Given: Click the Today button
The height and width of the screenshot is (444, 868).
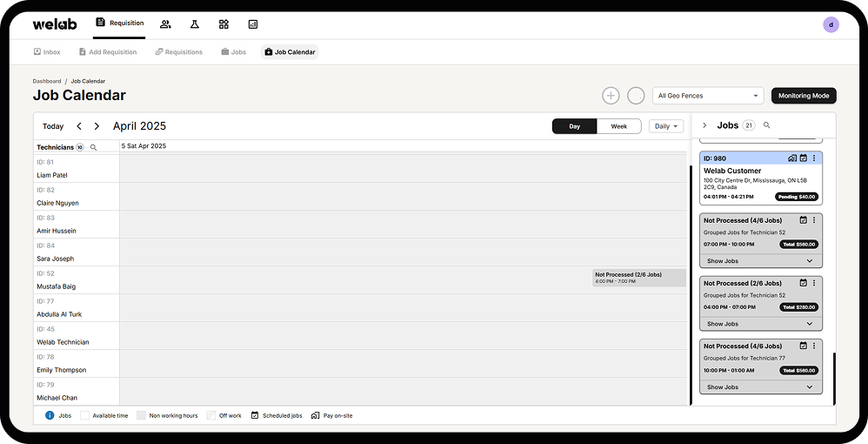Looking at the screenshot, I should pyautogui.click(x=53, y=126).
